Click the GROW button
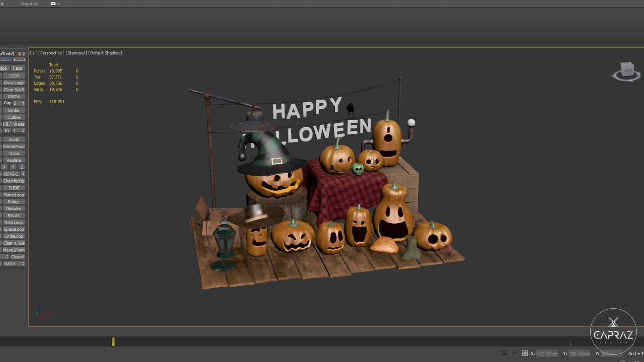Image resolution: width=644 pixels, height=362 pixels. point(14,97)
